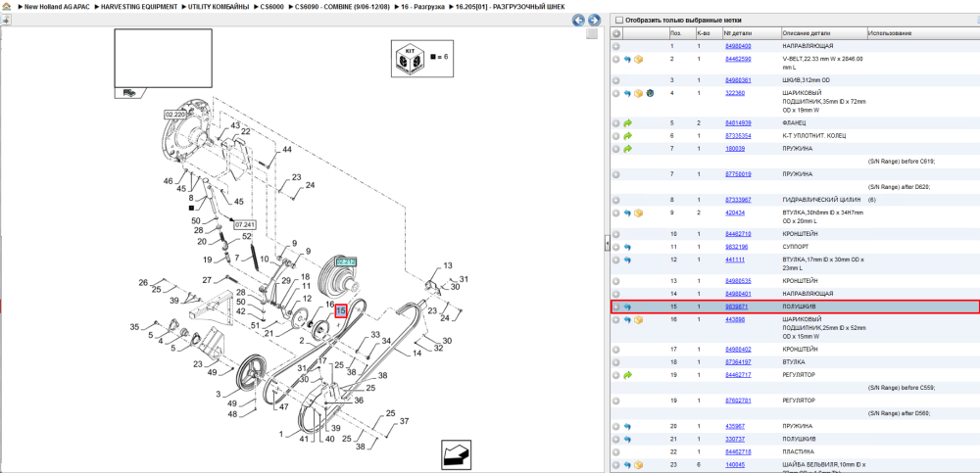Open part number link 9839871

pyautogui.click(x=736, y=307)
